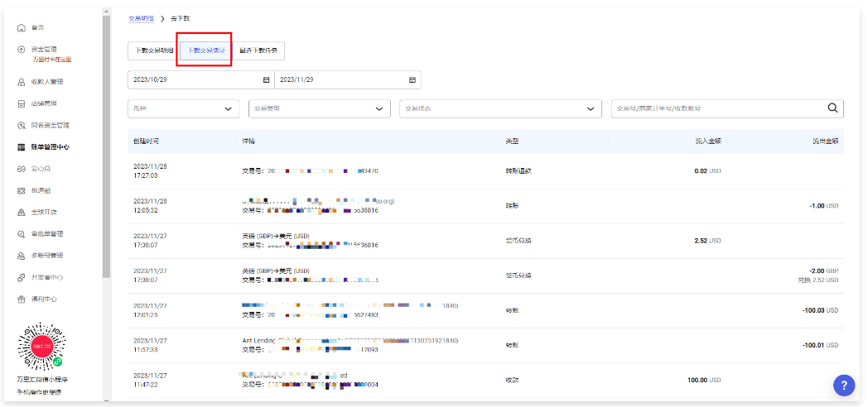The height and width of the screenshot is (407, 868).
Task: Click the gift icon for 福利中心
Action: click(x=21, y=299)
